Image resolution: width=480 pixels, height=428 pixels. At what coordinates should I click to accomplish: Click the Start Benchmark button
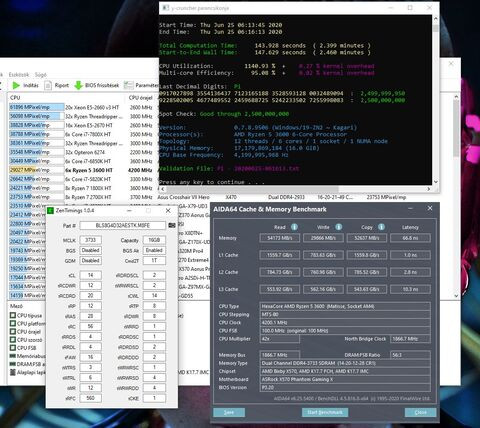325,412
